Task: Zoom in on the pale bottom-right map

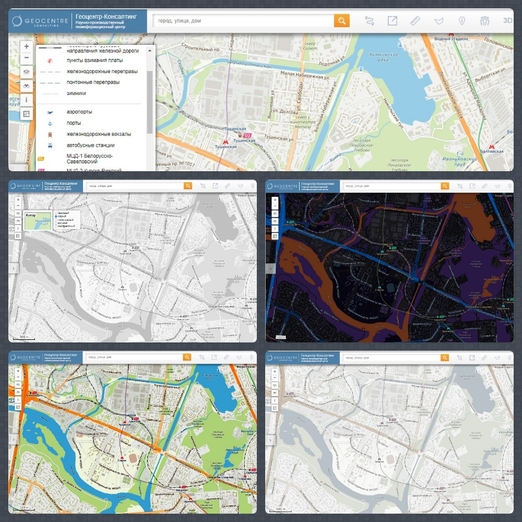Action: pos(275,371)
